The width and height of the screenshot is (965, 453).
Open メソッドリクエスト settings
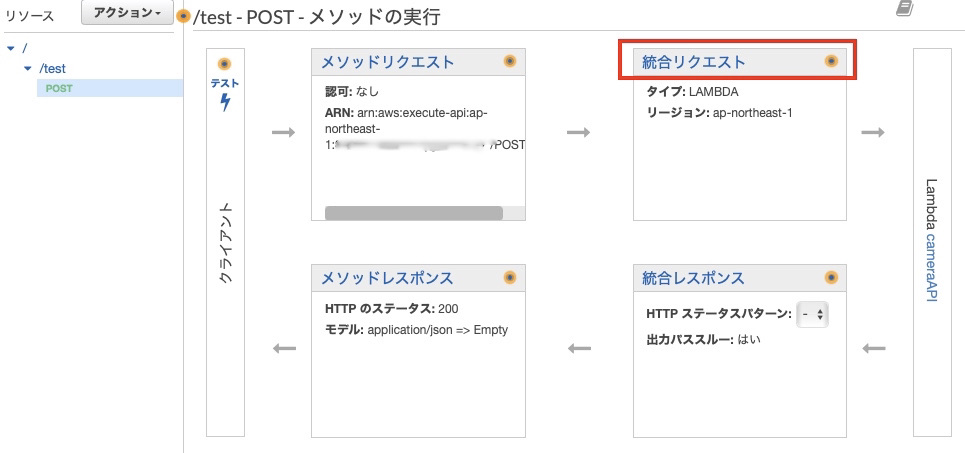[388, 62]
